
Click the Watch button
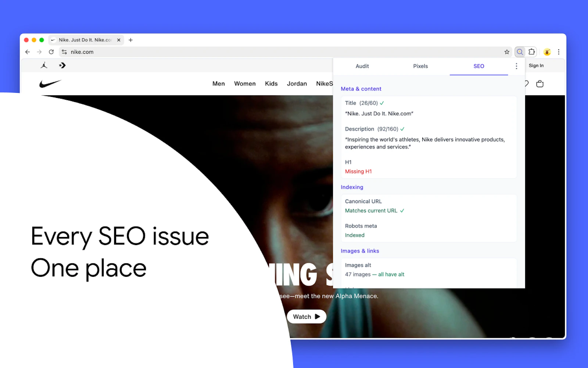point(306,316)
